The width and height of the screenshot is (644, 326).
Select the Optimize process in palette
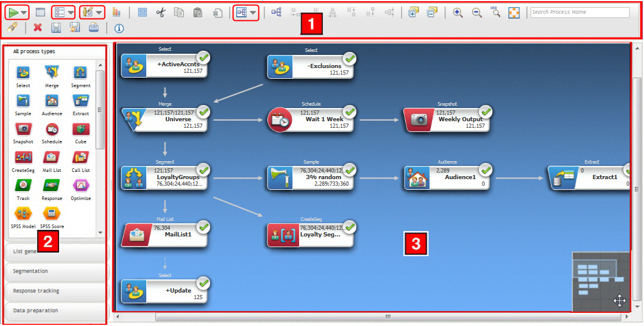[81, 189]
